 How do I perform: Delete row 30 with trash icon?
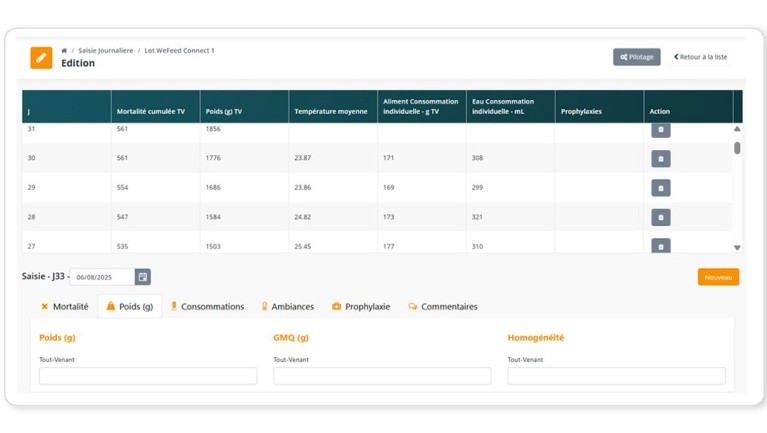660,159
